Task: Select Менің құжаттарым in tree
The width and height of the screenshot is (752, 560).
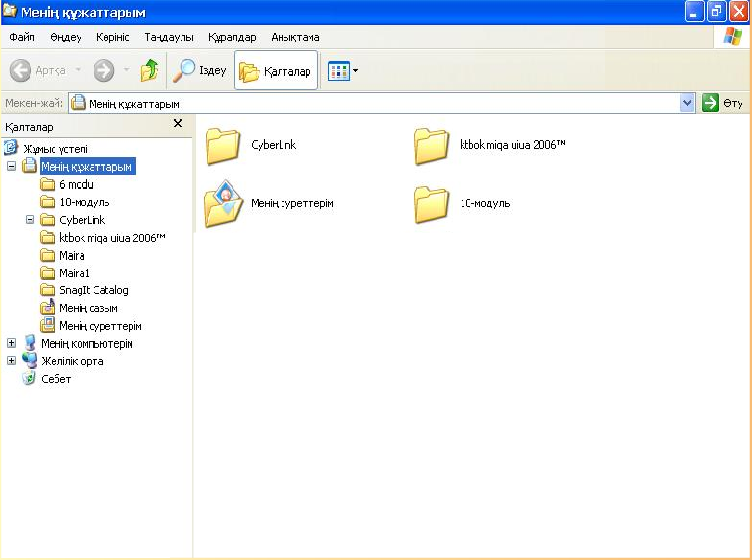Action: tap(87, 167)
